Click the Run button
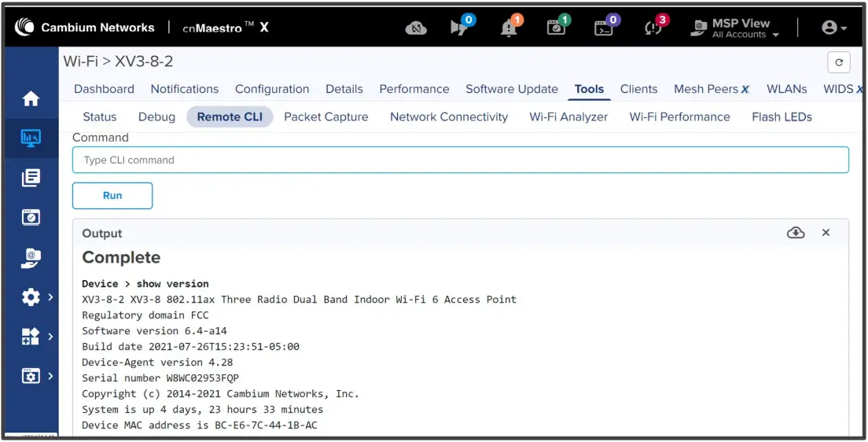This screenshot has width=868, height=442. [112, 196]
